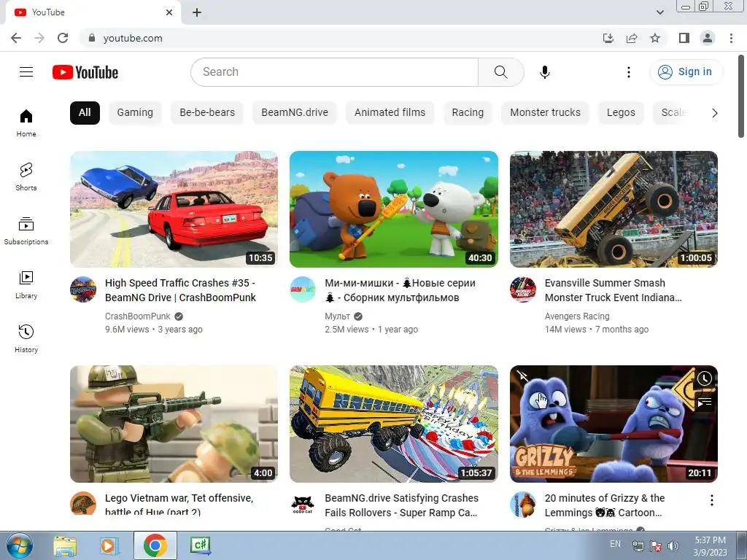Click CrashBoomPunk channel avatar
The image size is (747, 560).
(83, 289)
